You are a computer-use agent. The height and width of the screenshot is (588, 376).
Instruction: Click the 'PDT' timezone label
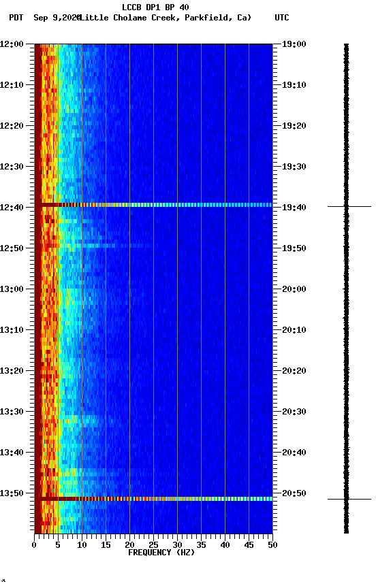pyautogui.click(x=16, y=18)
